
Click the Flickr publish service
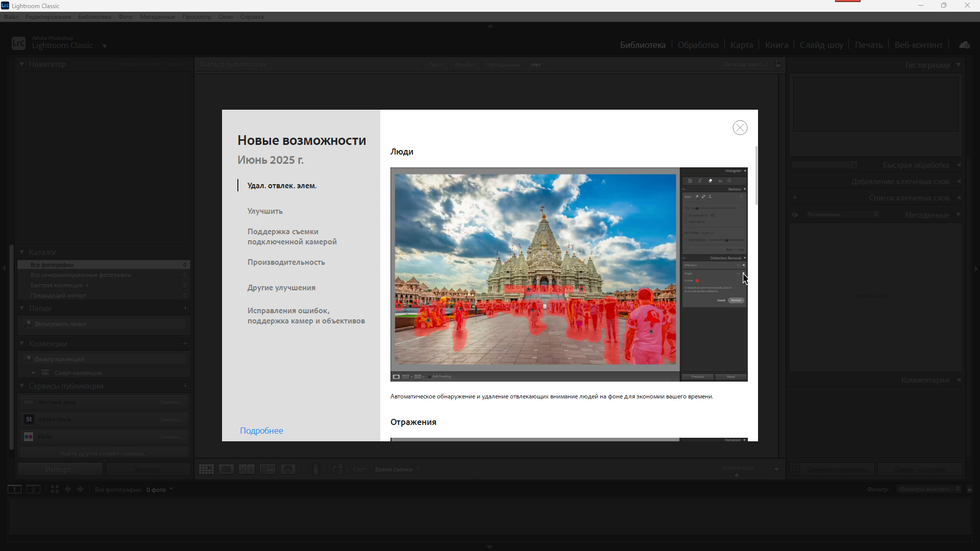coord(104,437)
